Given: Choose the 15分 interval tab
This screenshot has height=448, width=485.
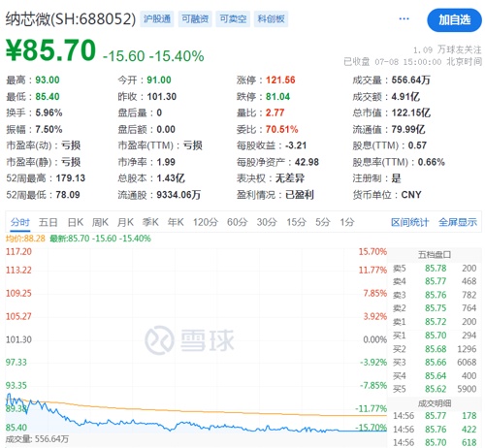Looking at the screenshot, I should (x=297, y=222).
